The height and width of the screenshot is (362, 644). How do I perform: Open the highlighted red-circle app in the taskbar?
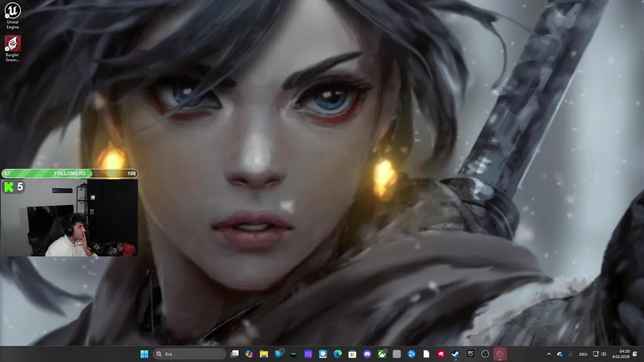(x=500, y=354)
